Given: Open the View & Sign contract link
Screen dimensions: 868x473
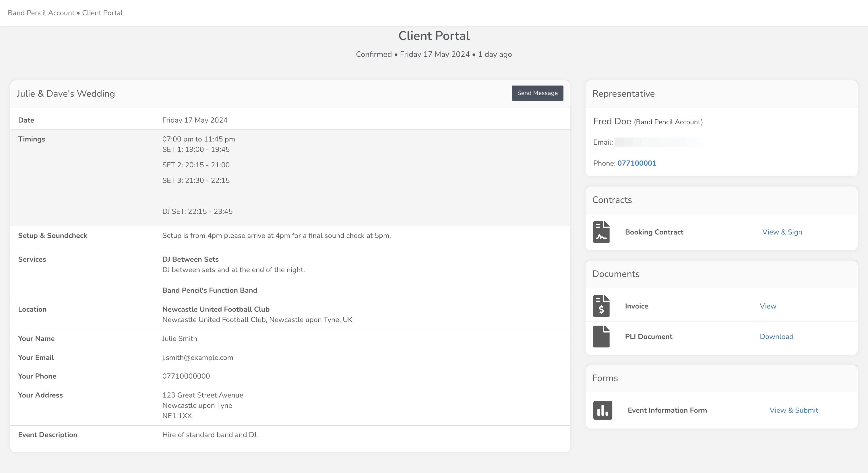Looking at the screenshot, I should [782, 232].
